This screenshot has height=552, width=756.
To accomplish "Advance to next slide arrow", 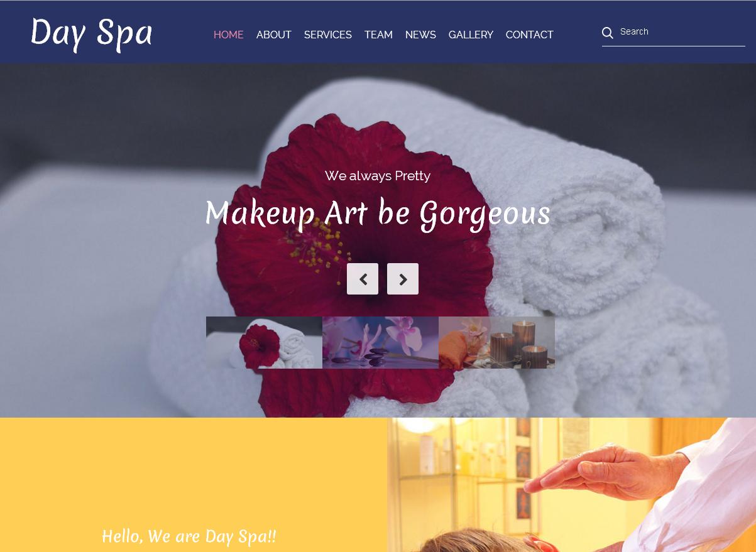I will coord(403,279).
